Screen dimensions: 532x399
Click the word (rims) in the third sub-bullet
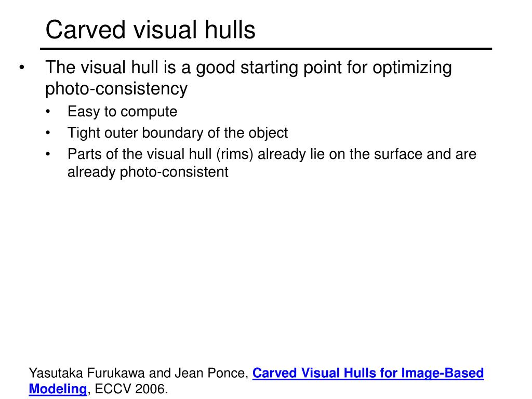[x=235, y=154]
